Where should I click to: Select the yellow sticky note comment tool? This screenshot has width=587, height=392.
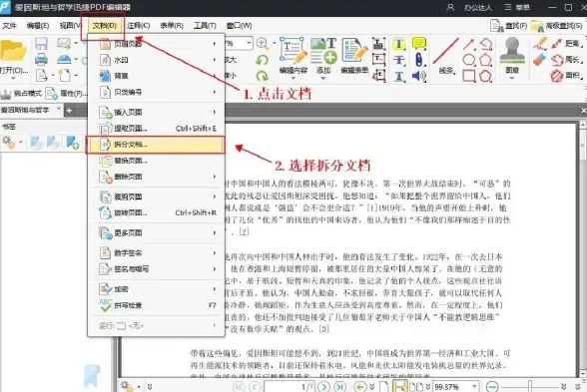tap(419, 44)
